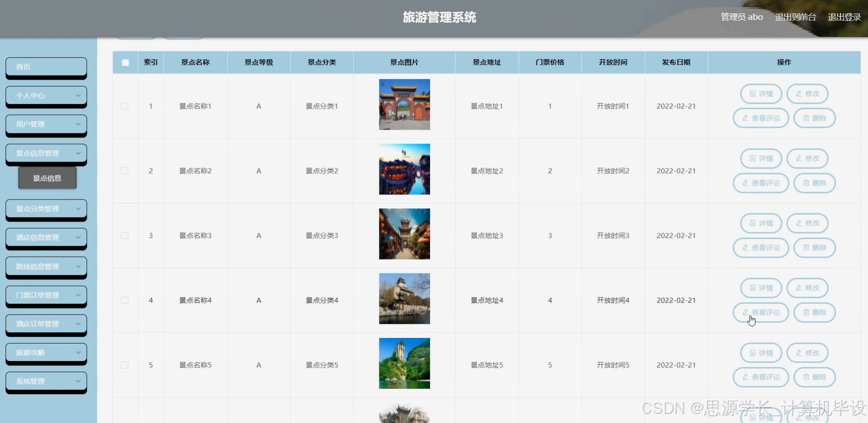Viewport: 868px width, 423px height.
Task: Open 查看评论 for 景点名称4 row
Action: 760,312
